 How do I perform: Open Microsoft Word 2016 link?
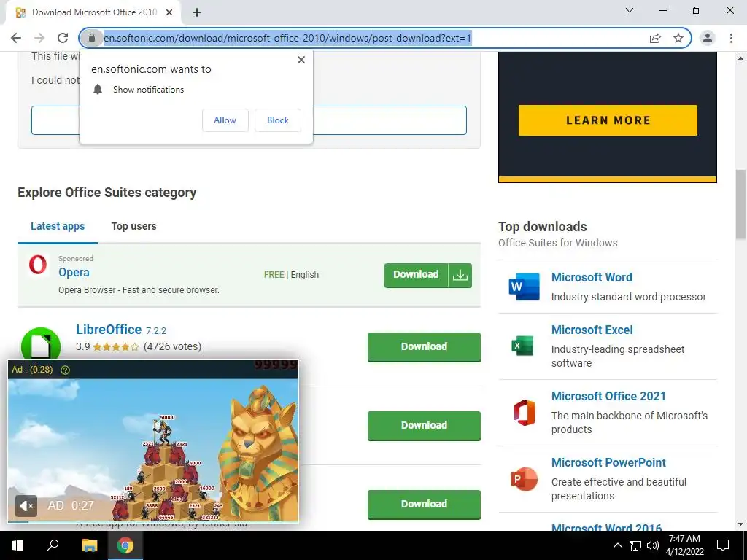(606, 527)
